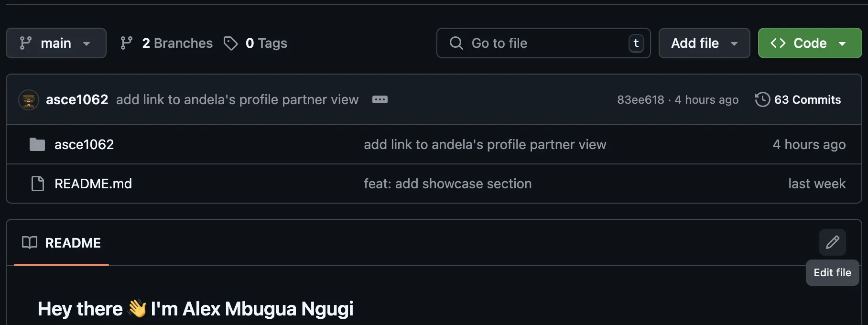Click the tag icon beside 0 Tags

(231, 43)
